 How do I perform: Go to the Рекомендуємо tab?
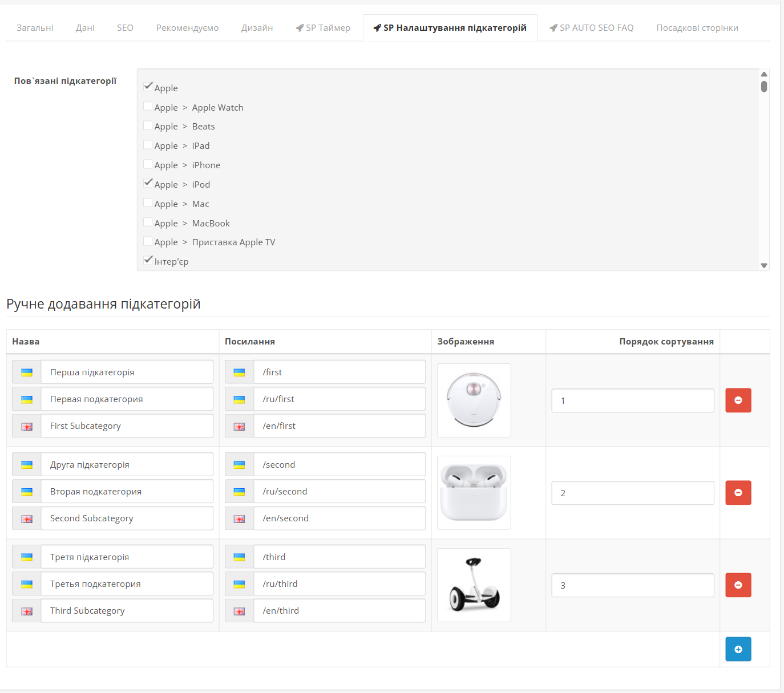pos(187,28)
